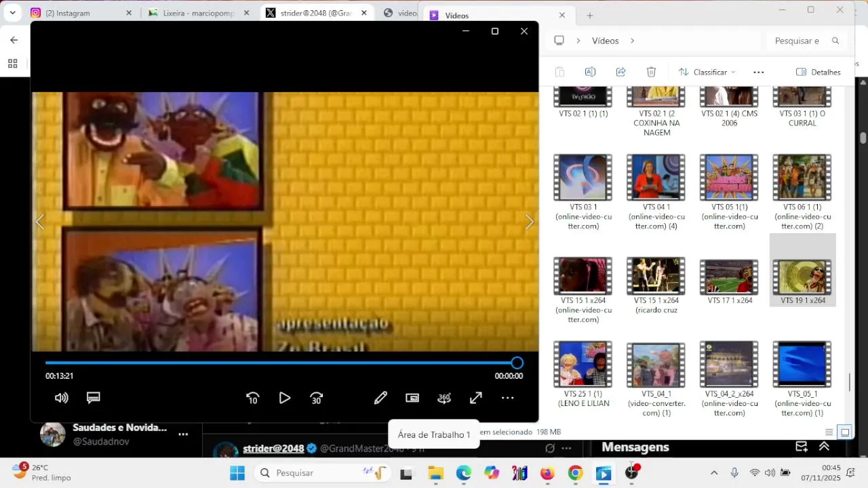Select VTS 25 1 (1) (LENO E LILIAN
The width and height of the screenshot is (868, 488).
[583, 374]
